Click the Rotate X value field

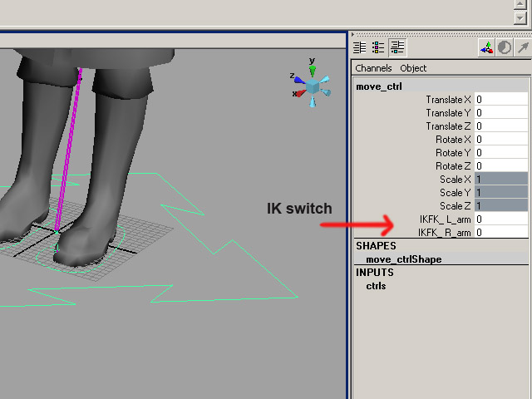(x=501, y=139)
